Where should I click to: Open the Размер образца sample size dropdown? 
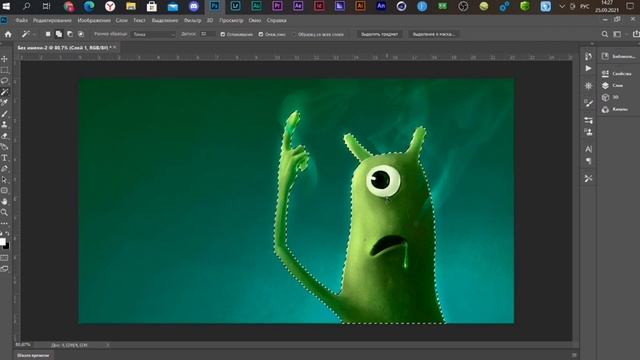(x=153, y=34)
